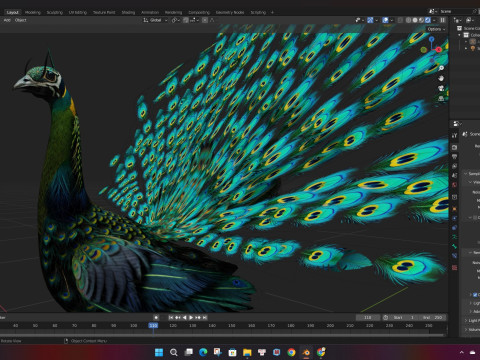Switch to the Sculpting workspace tab
Image resolution: width=480 pixels, height=360 pixels.
point(55,12)
